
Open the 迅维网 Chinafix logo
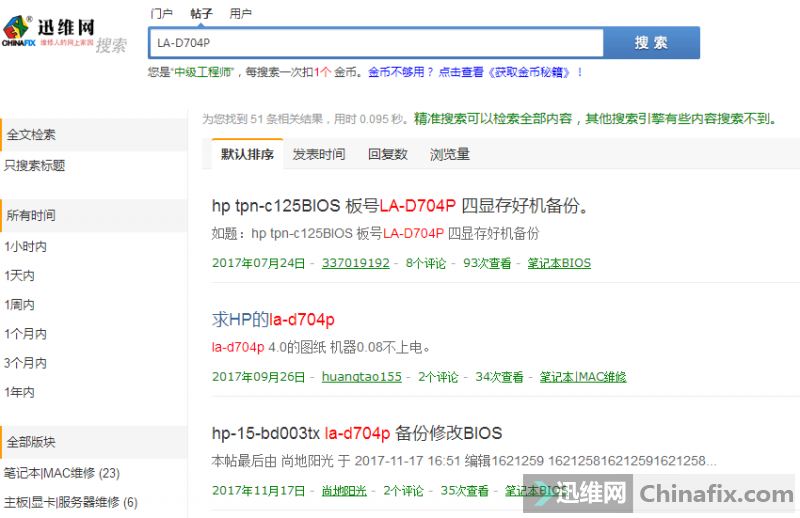49,33
